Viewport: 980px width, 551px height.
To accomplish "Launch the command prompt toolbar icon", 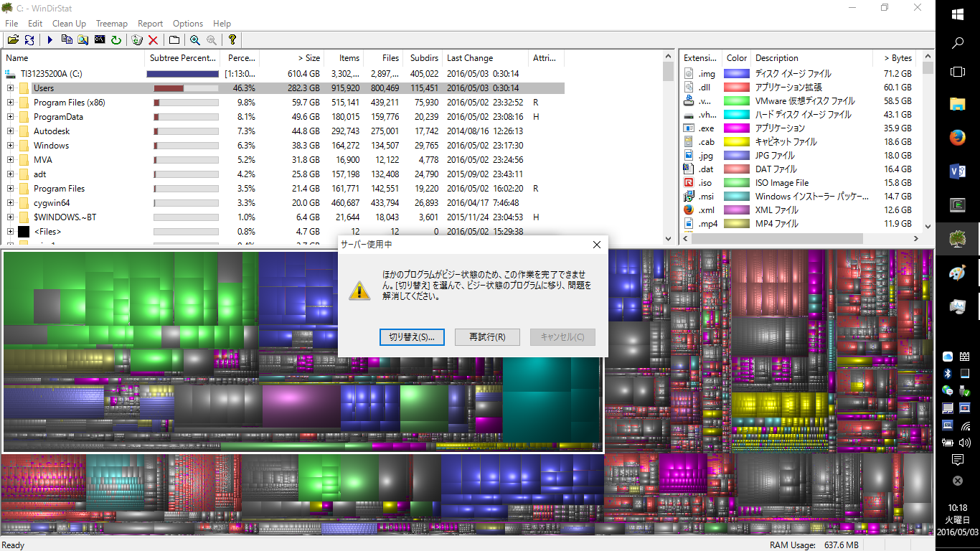I will [100, 40].
